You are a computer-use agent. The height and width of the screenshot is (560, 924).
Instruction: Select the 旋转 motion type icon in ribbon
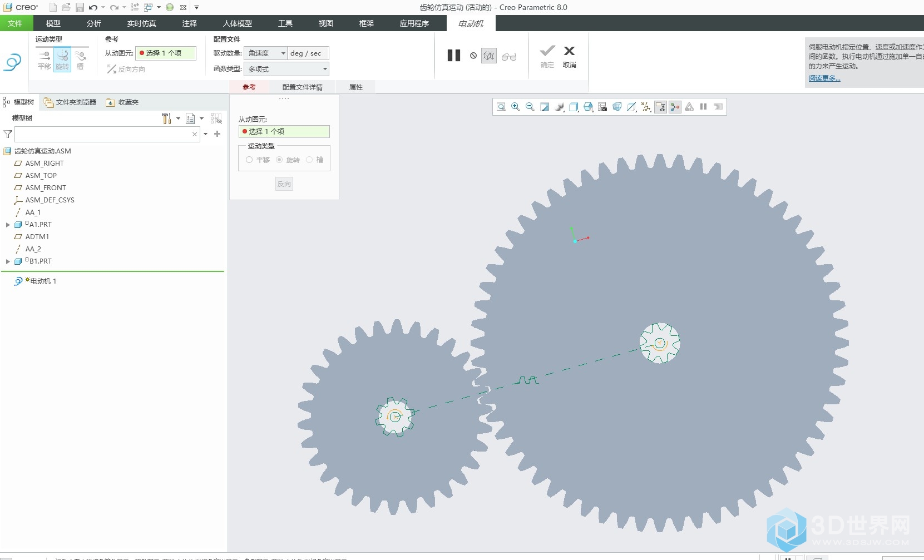(x=62, y=60)
